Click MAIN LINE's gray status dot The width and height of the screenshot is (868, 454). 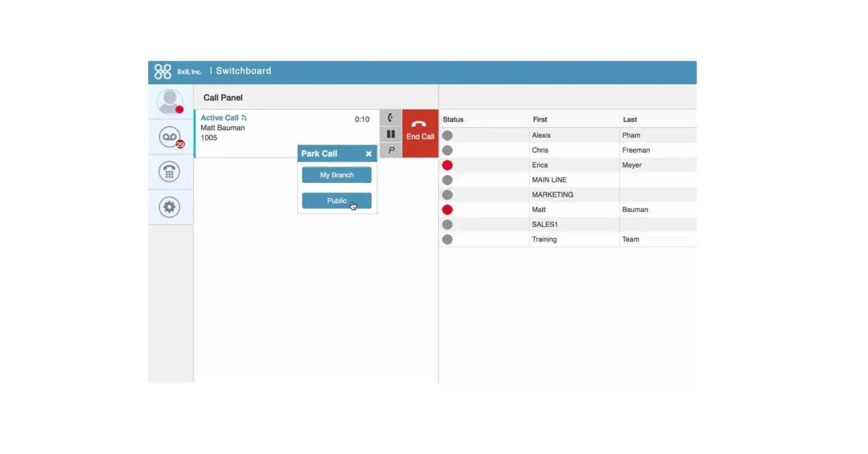[447, 180]
